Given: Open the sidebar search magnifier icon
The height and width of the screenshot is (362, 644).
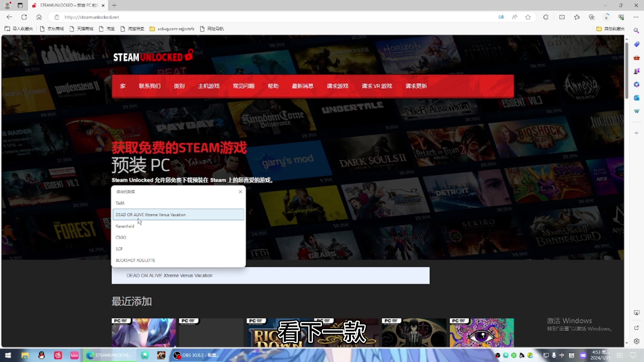Looking at the screenshot, I should 636,31.
